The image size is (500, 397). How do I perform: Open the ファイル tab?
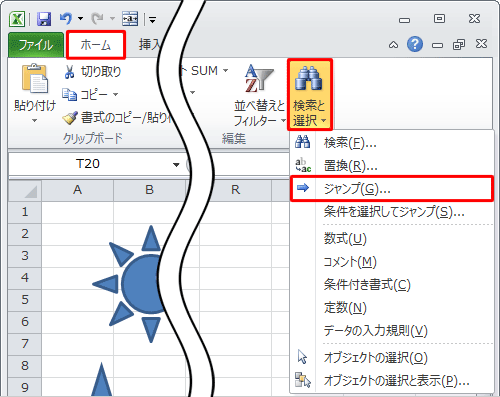36,45
